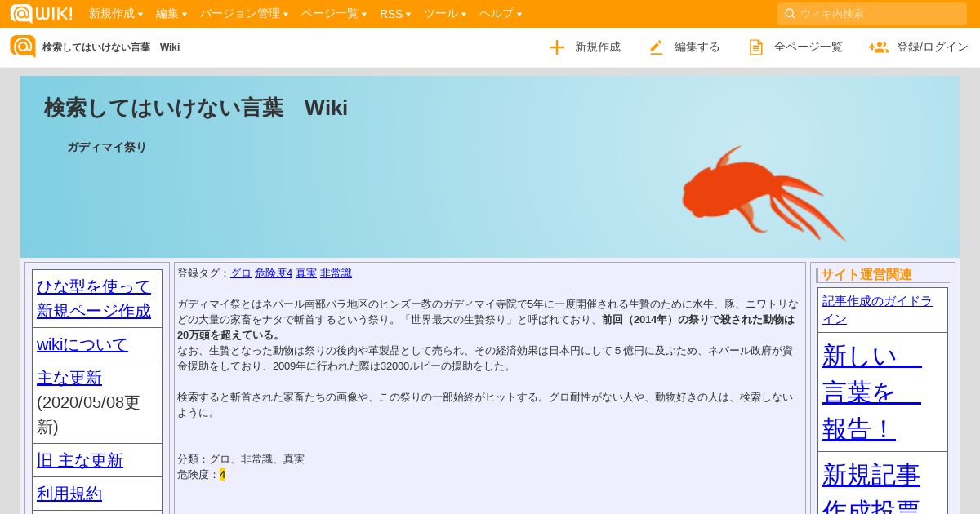Click the goldfish image in the banner
Image resolution: width=980 pixels, height=514 pixels.
(x=764, y=193)
